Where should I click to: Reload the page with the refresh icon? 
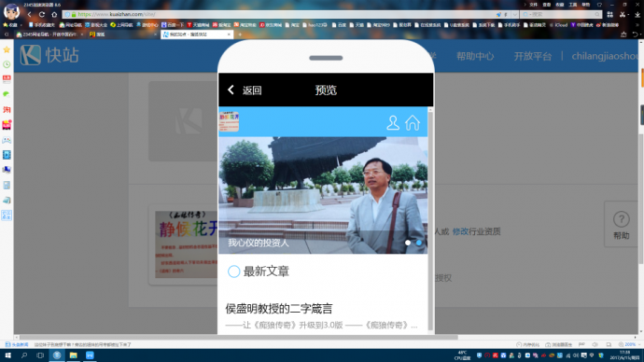coord(42,14)
